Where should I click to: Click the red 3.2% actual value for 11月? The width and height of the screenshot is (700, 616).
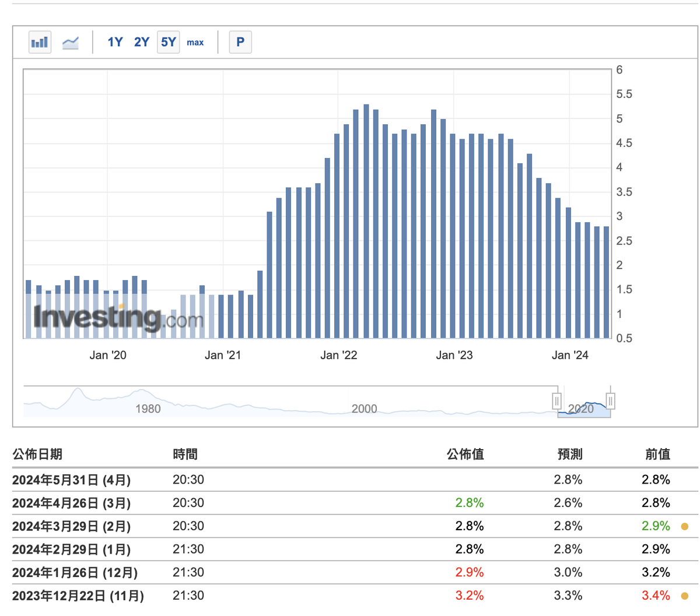470,596
